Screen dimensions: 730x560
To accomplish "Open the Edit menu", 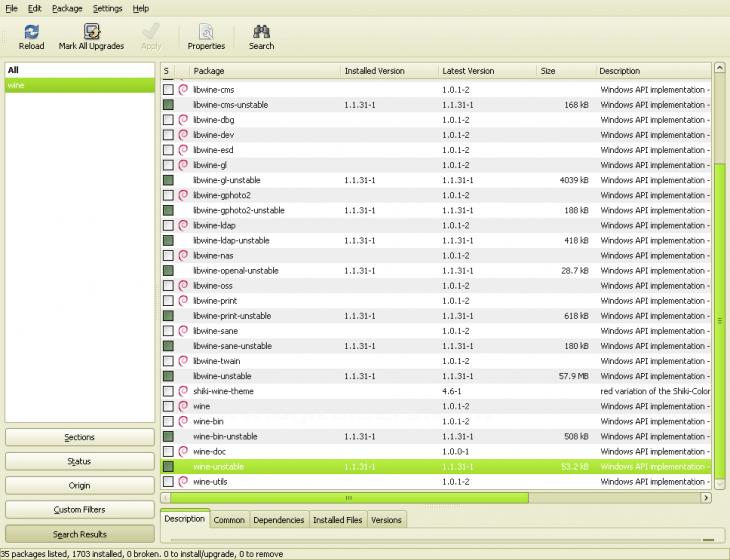I will [34, 8].
